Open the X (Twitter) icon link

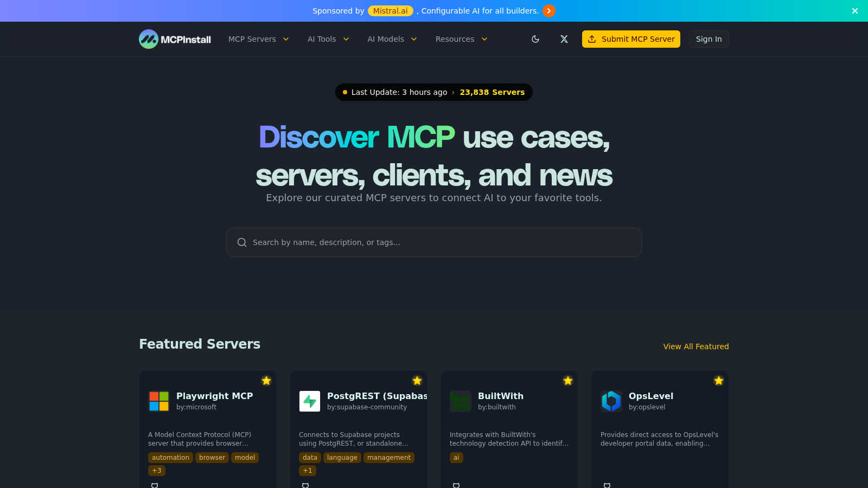564,39
